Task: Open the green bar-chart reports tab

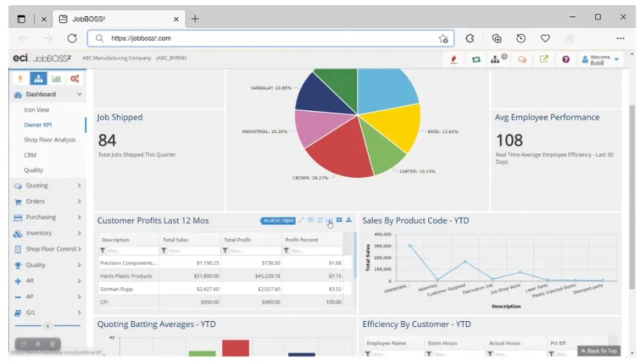Action: pos(56,78)
